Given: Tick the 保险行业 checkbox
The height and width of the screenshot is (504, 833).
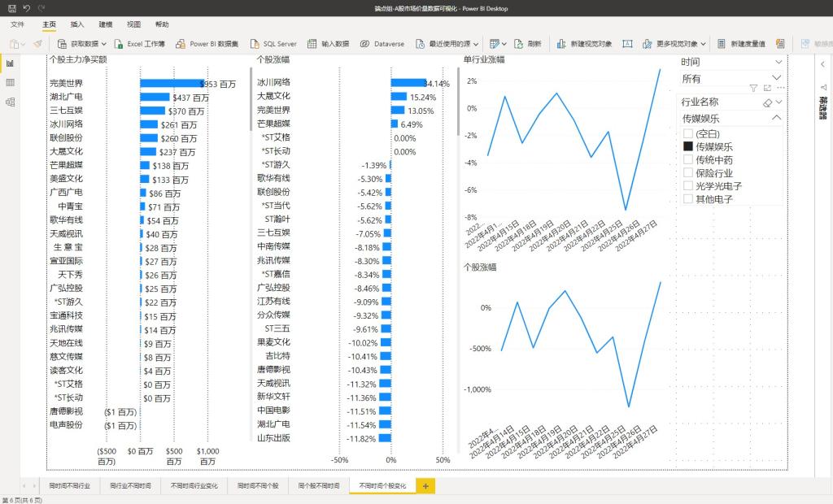Looking at the screenshot, I should pos(688,173).
